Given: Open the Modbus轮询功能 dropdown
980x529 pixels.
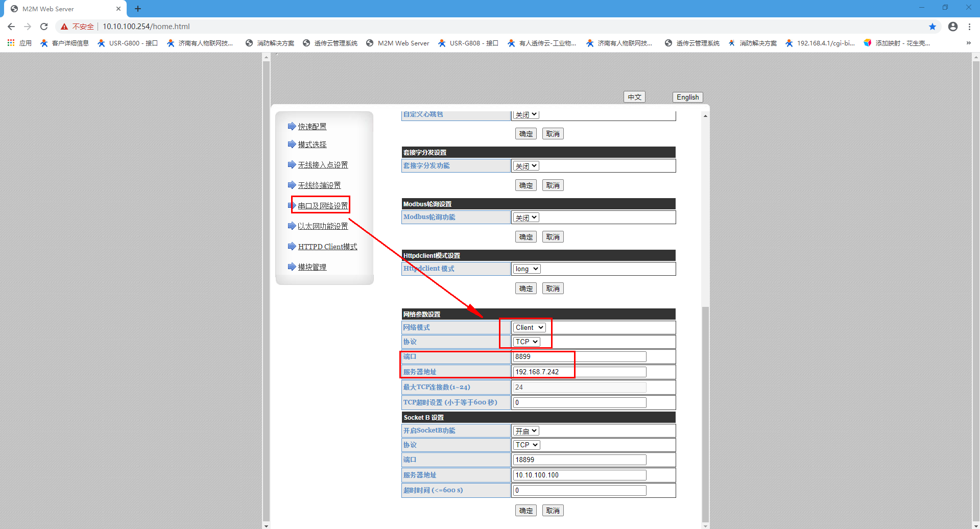Looking at the screenshot, I should [526, 218].
